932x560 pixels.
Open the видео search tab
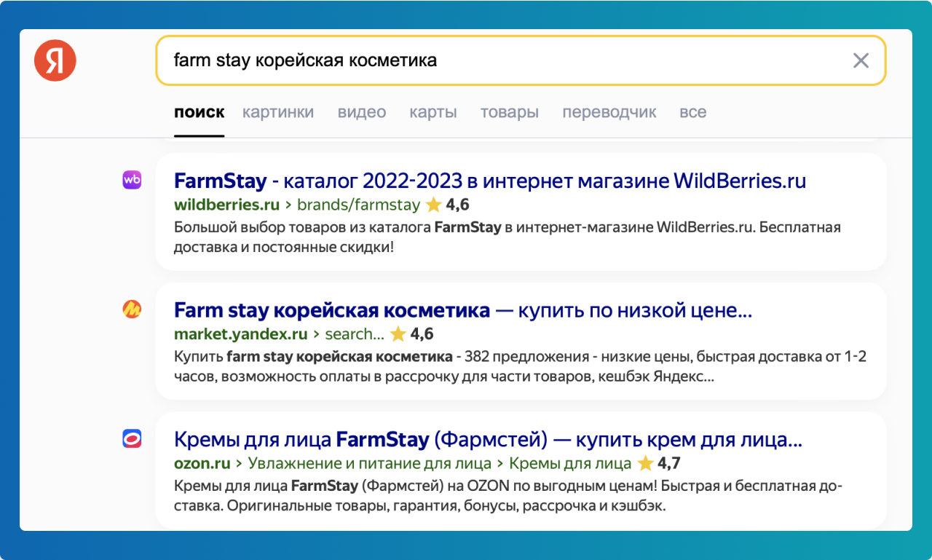[361, 112]
